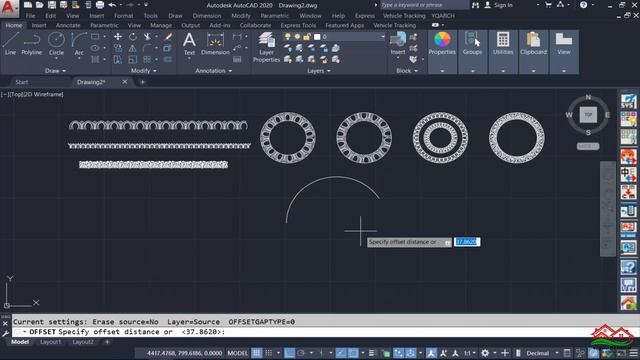
Task: Select the Line tool
Action: coord(11,44)
